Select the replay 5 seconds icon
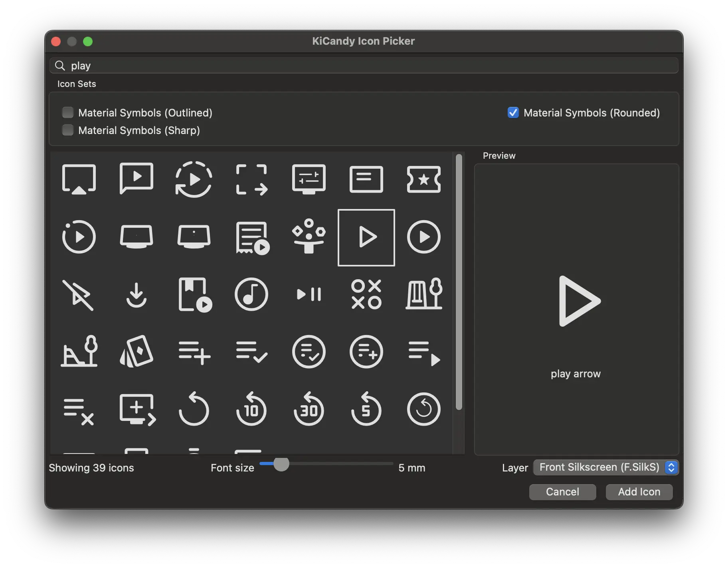728x568 pixels. coord(366,409)
